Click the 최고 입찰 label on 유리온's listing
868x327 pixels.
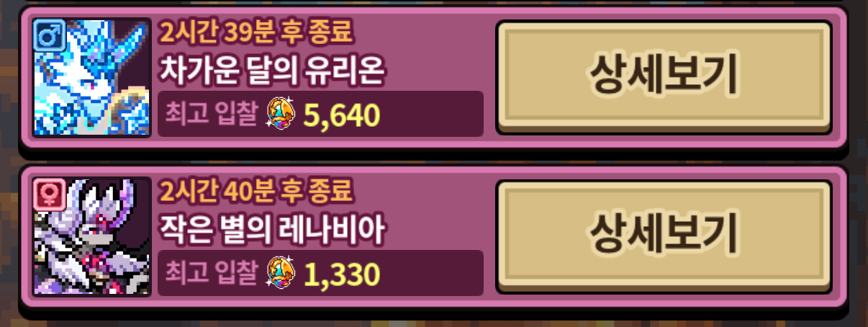[x=212, y=113]
